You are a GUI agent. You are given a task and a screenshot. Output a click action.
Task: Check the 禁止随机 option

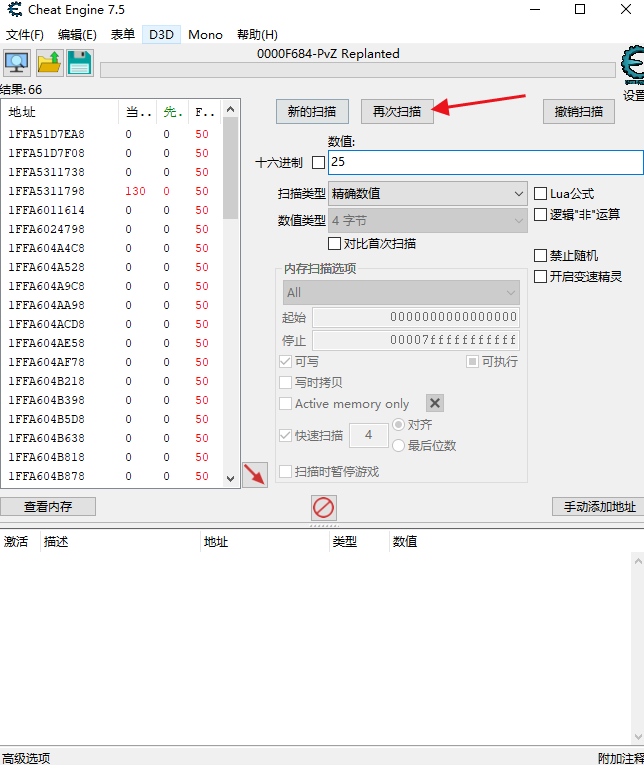pos(541,256)
